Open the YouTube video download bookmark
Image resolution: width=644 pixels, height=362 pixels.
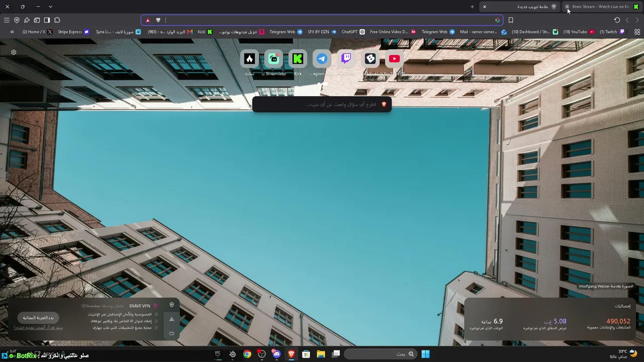(x=242, y=32)
